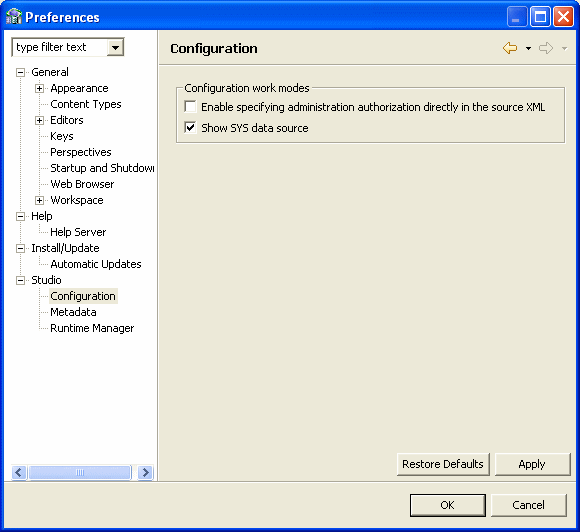Open the Web Browser preference page
This screenshot has width=580, height=532.
[82, 184]
